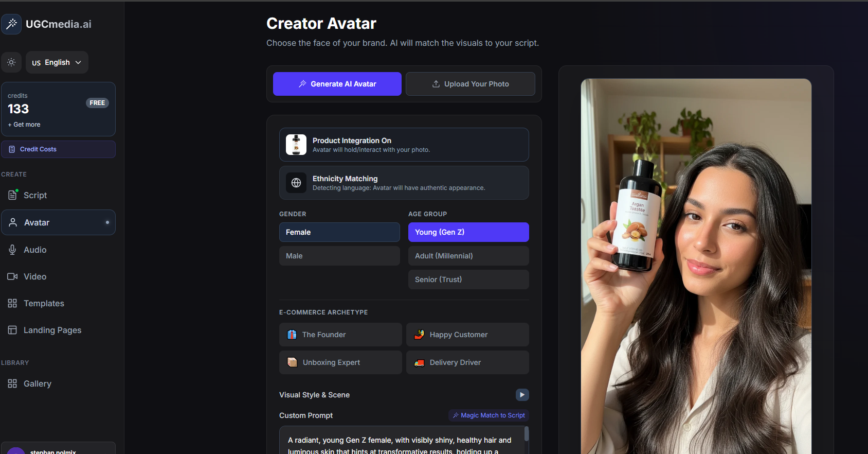868x454 pixels.
Task: Toggle the light/dark theme sun icon
Action: coord(11,62)
